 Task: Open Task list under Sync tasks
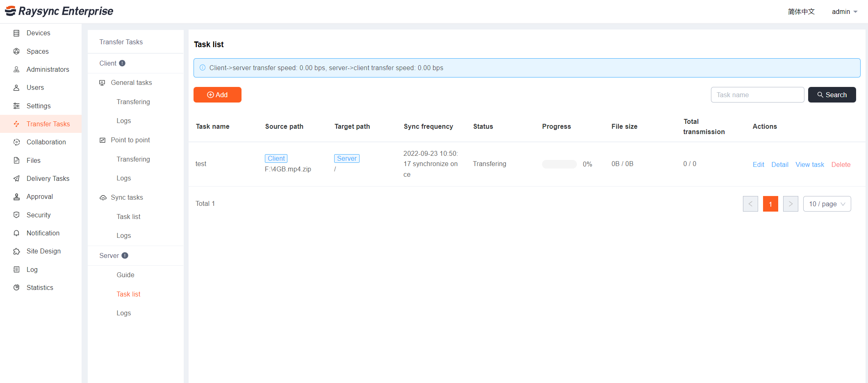click(128, 217)
